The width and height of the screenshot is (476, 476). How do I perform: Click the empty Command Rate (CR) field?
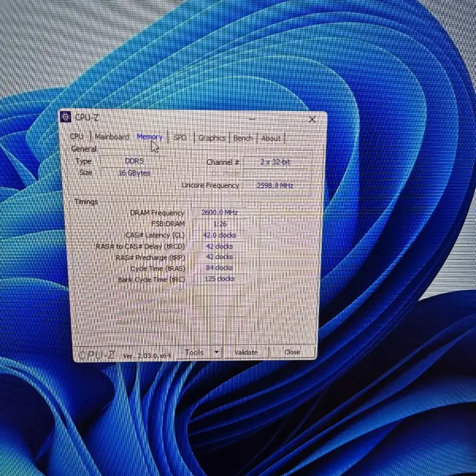219,290
